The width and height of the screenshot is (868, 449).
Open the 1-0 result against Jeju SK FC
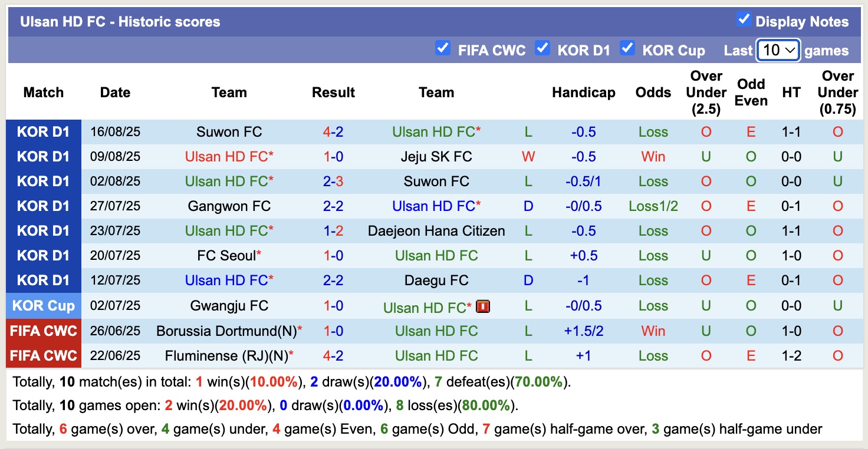click(x=333, y=157)
